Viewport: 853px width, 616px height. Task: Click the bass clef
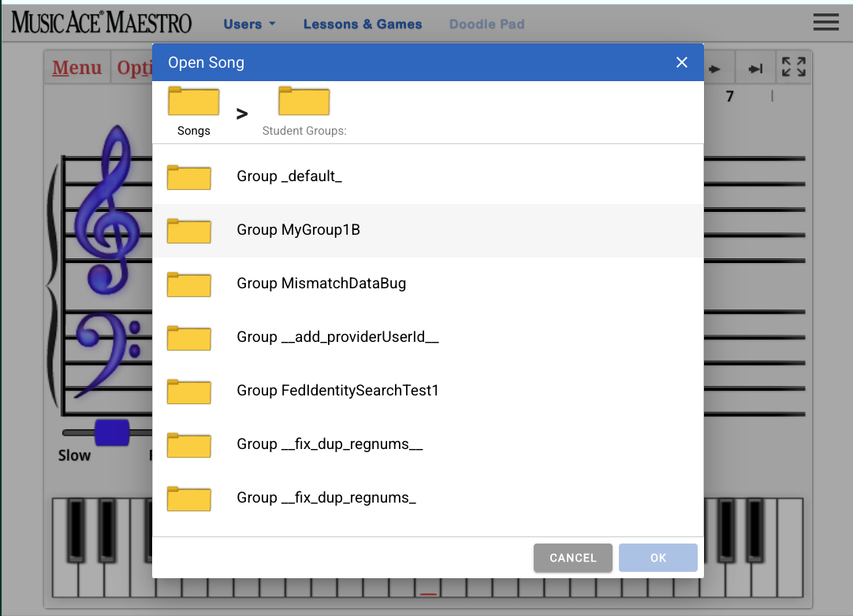tap(108, 354)
